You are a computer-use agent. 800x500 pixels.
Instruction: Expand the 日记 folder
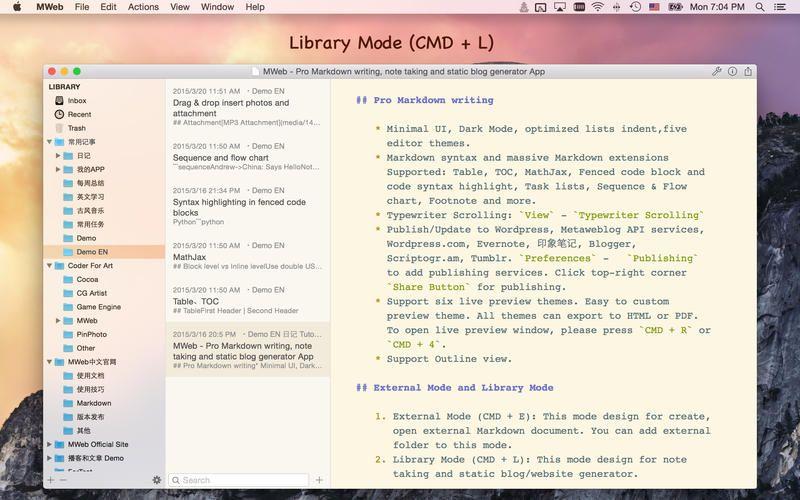58,156
